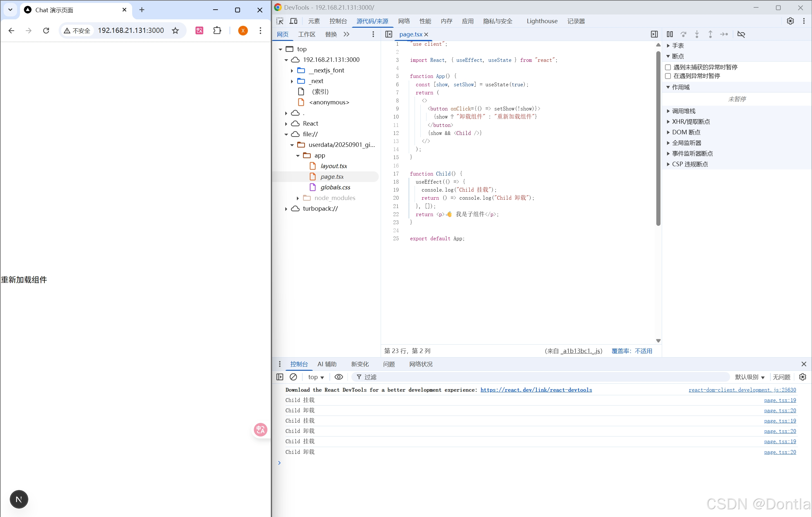Expand the 调用堆栈 call stack section
812x517 pixels.
click(683, 111)
